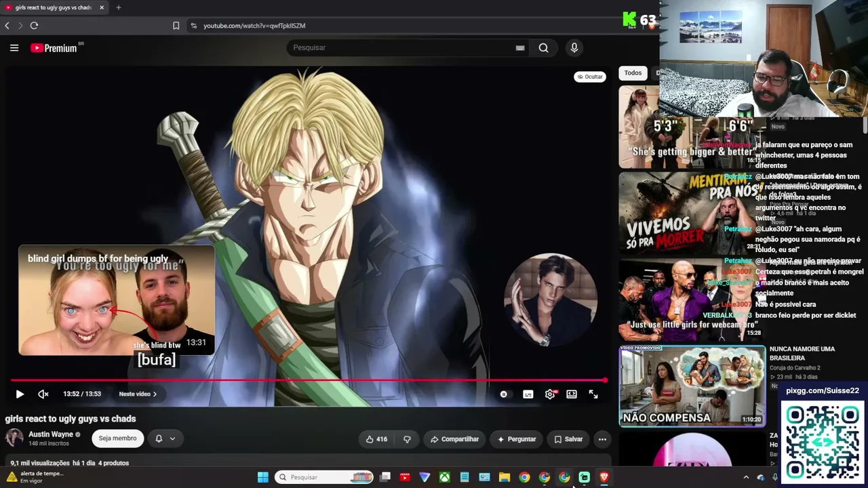Save video using the Salvar button
868x488 pixels.
[568, 439]
